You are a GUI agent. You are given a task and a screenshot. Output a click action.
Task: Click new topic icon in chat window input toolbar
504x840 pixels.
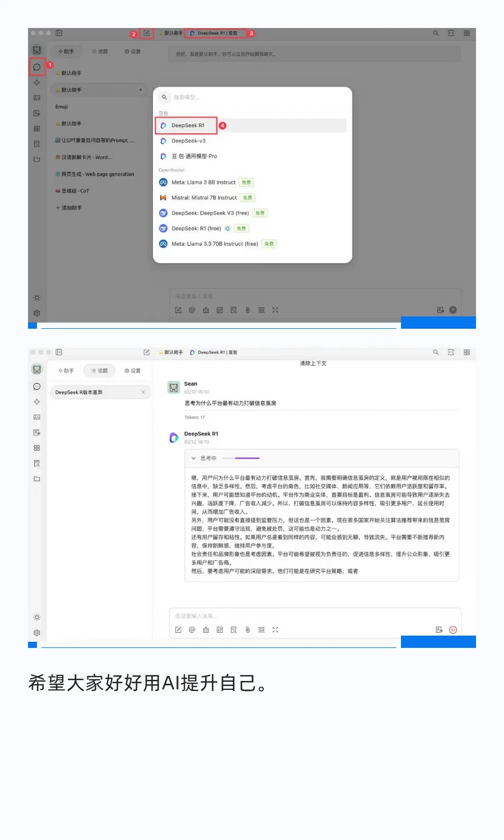click(x=178, y=629)
